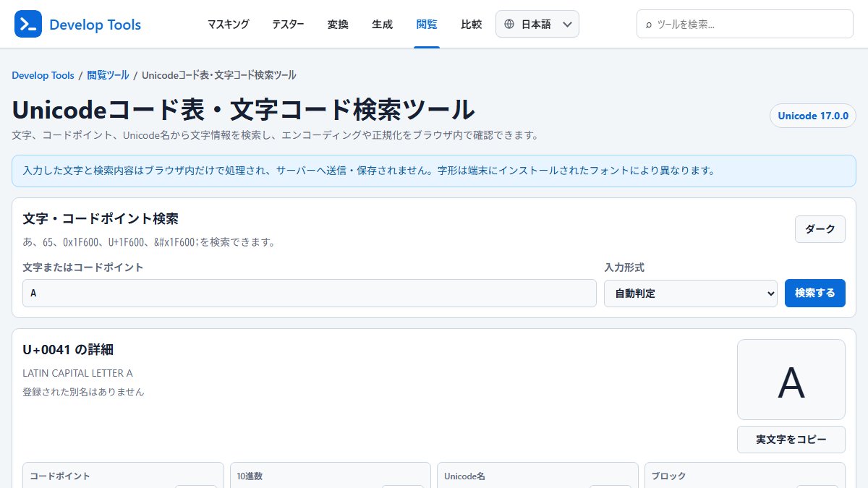Follow the Develop Tools breadcrumb link
Viewport: 868px width, 488px height.
tap(43, 75)
